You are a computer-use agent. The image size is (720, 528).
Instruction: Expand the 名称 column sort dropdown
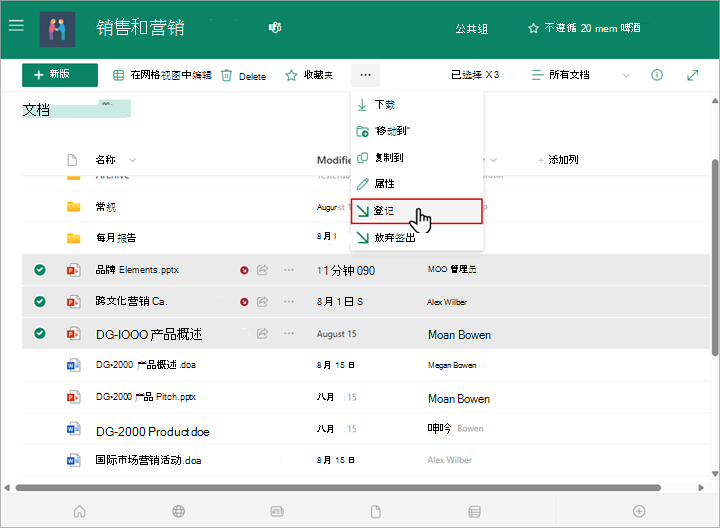tap(133, 160)
